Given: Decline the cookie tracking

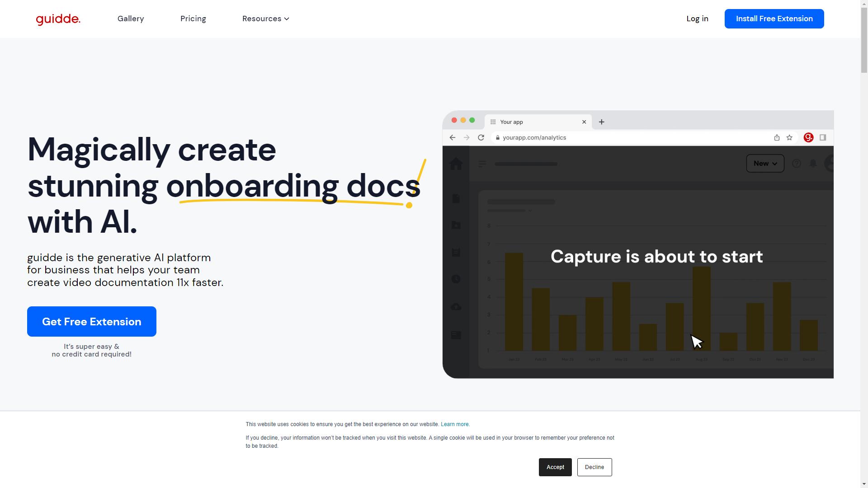Looking at the screenshot, I should pos(594,467).
